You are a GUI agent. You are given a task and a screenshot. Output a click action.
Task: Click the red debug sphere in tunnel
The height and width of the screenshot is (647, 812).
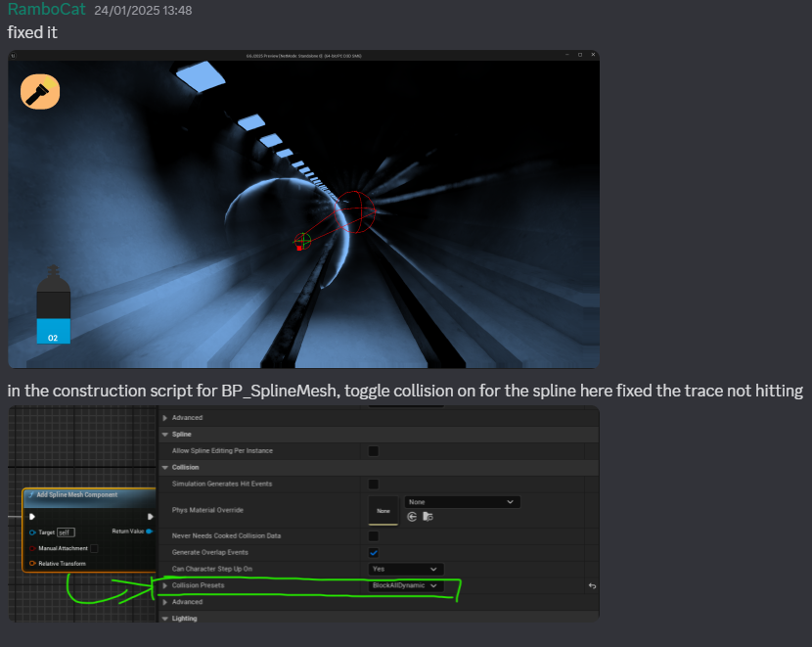tap(353, 212)
